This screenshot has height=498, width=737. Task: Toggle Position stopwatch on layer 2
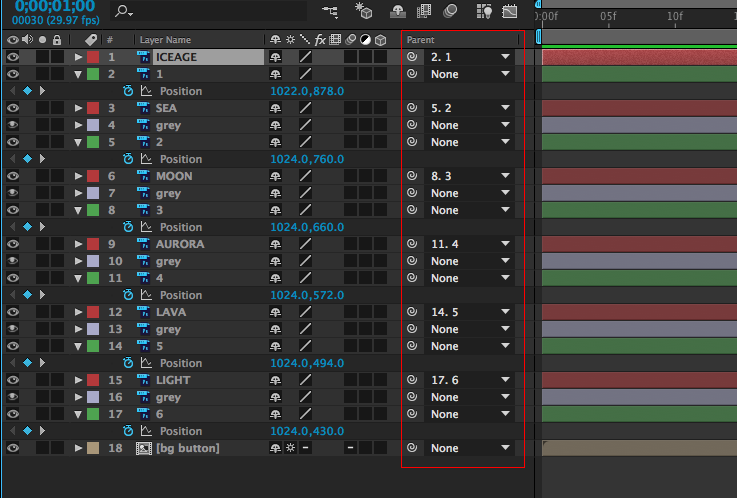click(128, 91)
